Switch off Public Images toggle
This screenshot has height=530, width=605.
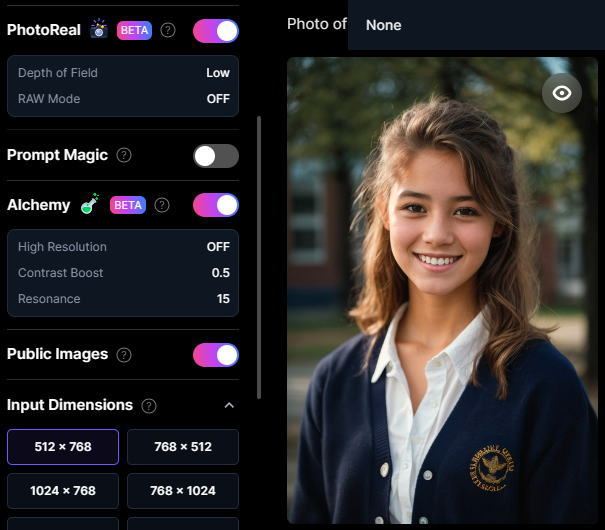click(216, 355)
